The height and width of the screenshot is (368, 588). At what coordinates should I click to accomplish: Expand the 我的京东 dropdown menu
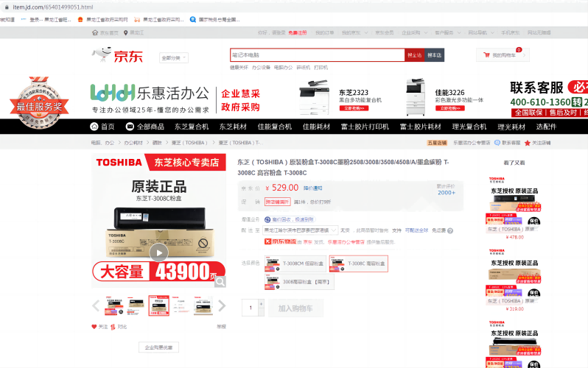354,32
